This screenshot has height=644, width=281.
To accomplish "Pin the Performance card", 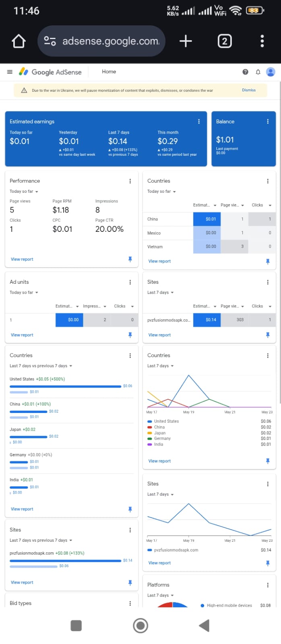I will [130, 259].
